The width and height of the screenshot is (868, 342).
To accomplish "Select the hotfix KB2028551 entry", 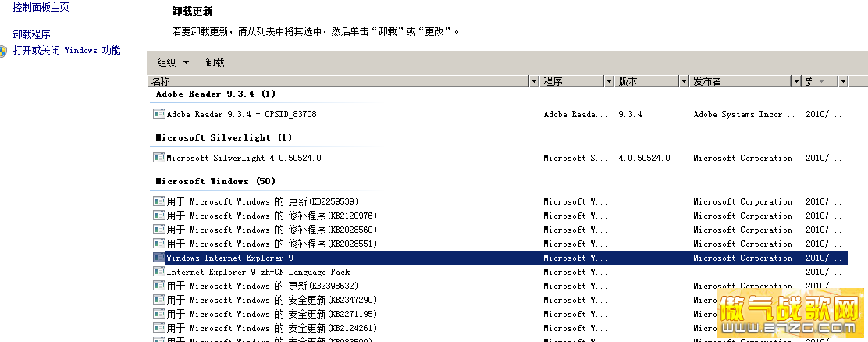I will pos(500,244).
